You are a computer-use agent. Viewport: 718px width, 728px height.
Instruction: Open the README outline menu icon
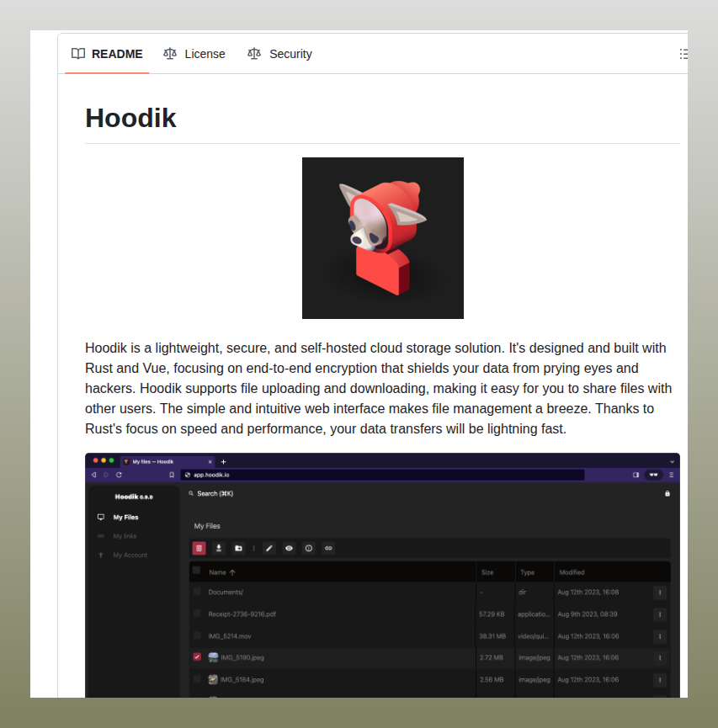pyautogui.click(x=683, y=54)
